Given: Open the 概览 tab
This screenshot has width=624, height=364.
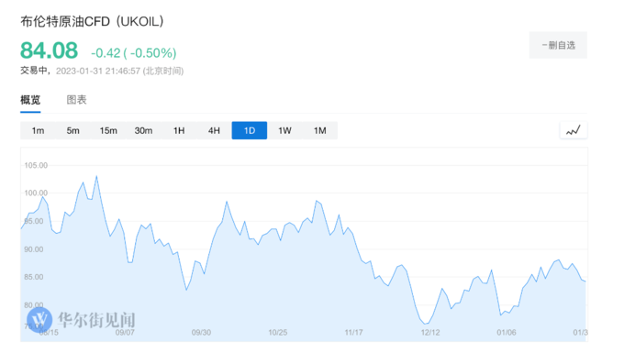Looking at the screenshot, I should pyautogui.click(x=30, y=100).
